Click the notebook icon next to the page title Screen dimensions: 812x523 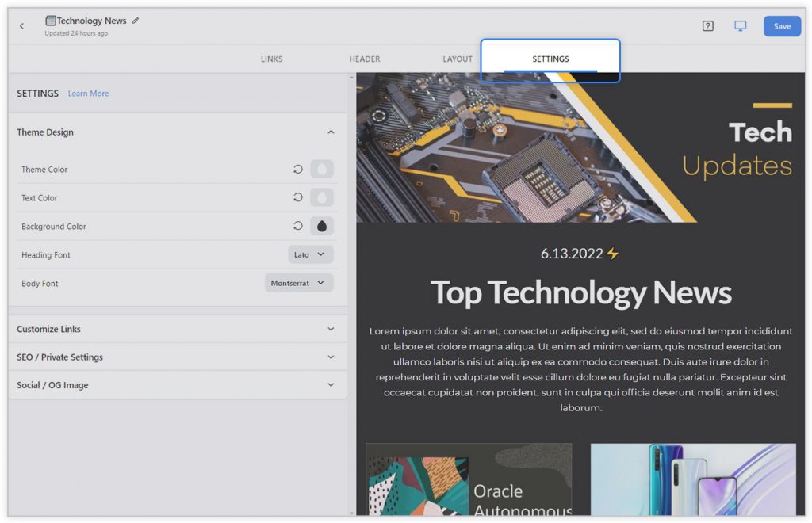52,21
